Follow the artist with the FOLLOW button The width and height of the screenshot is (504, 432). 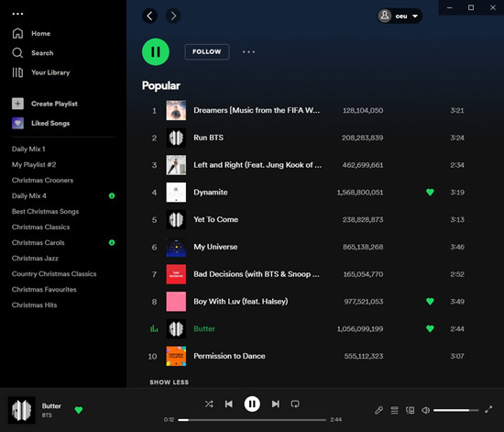point(207,51)
